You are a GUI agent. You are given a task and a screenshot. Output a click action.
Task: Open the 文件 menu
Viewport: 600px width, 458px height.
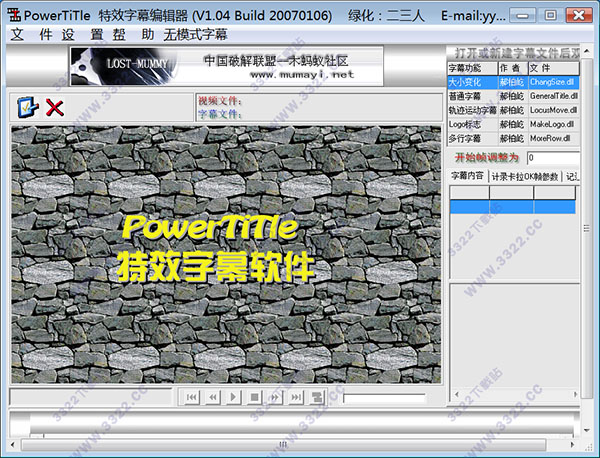(x=31, y=35)
